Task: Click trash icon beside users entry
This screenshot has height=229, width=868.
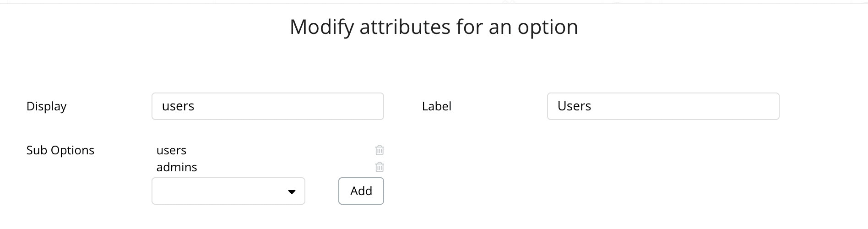Action: [x=380, y=150]
